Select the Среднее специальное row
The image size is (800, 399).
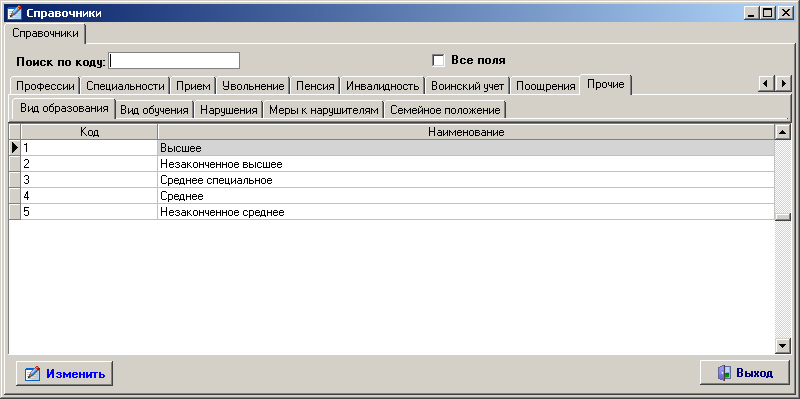392,180
